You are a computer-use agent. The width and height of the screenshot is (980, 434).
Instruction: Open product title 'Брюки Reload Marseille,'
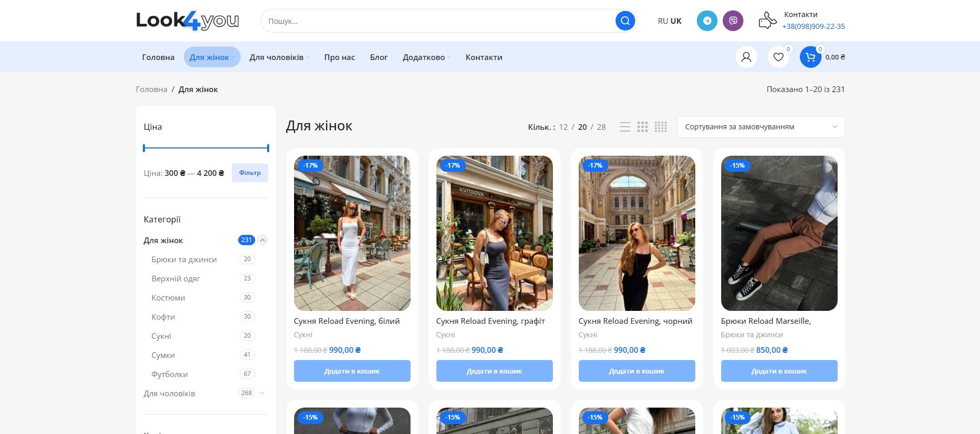pyautogui.click(x=766, y=321)
